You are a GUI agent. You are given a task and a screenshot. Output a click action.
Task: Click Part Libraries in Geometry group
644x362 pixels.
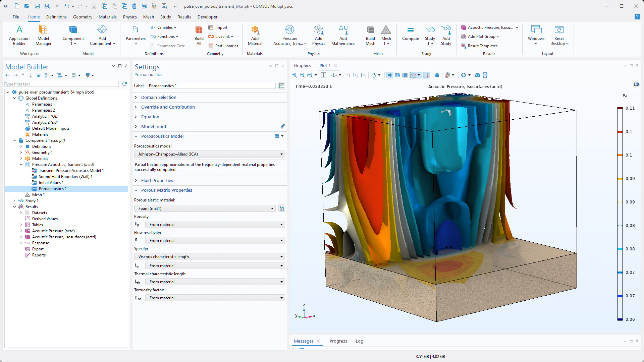(x=226, y=46)
